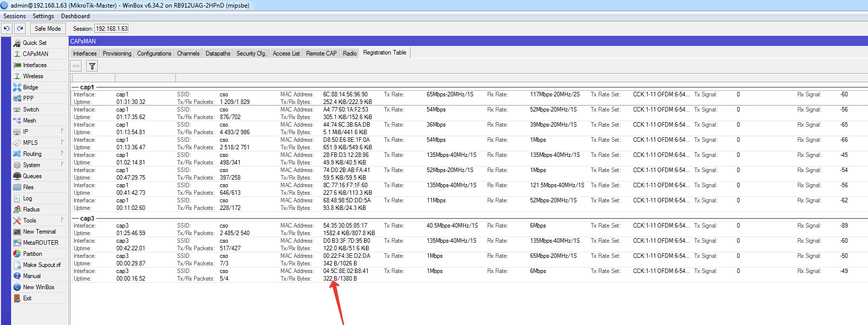Select client row 54:35:30:05:85:17
Screen dimensions: 868x325
[x=469, y=229]
